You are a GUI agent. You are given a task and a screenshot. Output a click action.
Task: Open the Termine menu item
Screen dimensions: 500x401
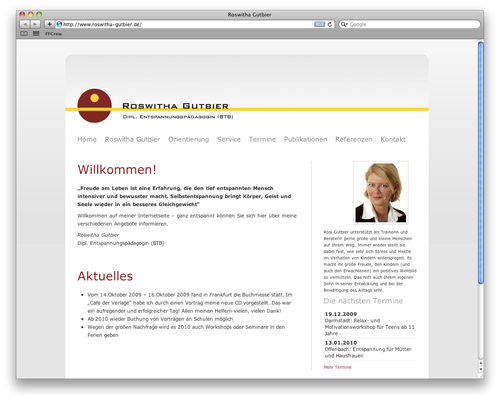[x=262, y=139]
